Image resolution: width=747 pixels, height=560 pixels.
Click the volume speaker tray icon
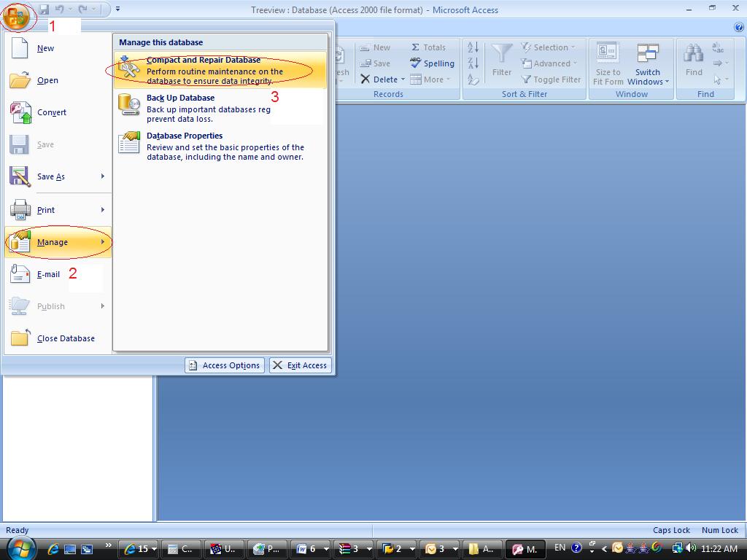[691, 548]
